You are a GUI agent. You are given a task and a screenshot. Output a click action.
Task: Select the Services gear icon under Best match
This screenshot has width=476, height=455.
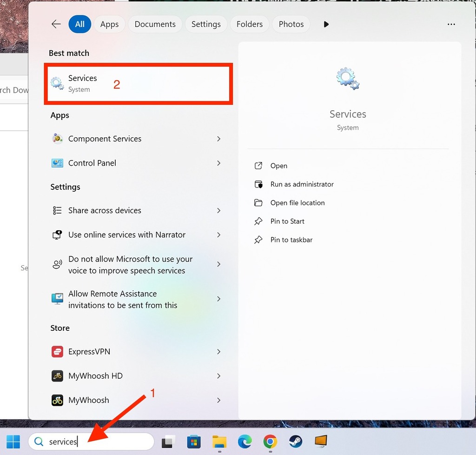57,82
